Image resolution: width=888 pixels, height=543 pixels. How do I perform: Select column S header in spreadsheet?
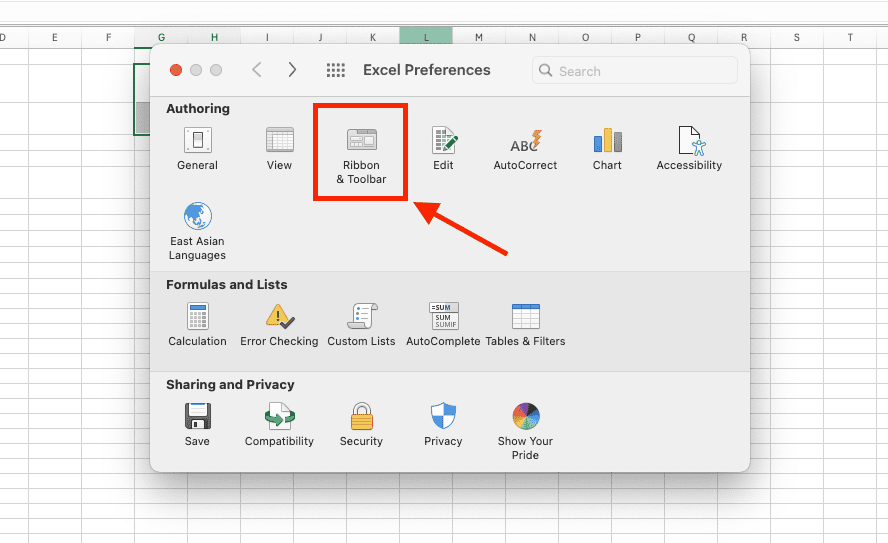[x=797, y=37]
